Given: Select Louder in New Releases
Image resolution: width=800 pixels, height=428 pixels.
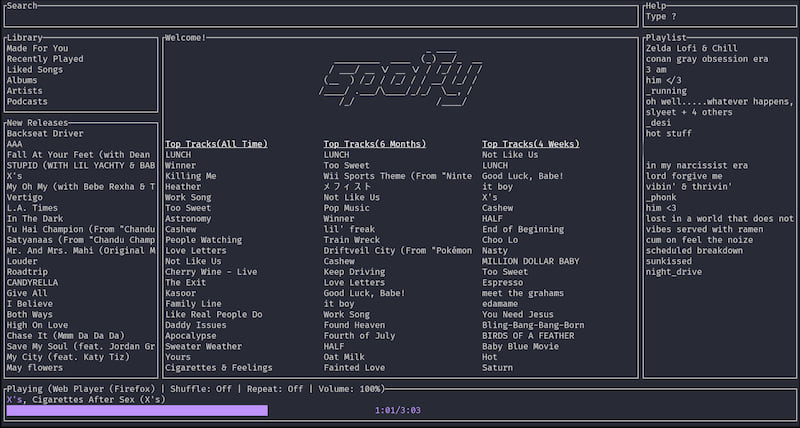Looking at the screenshot, I should tap(22, 261).
